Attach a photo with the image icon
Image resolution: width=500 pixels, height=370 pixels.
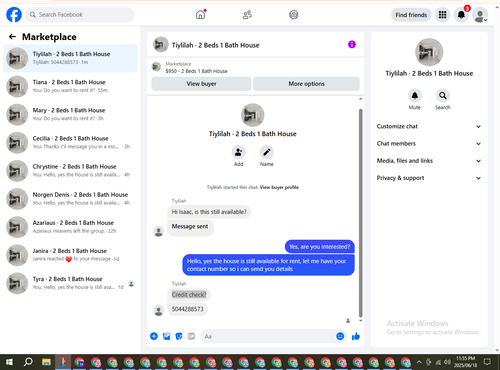[x=166, y=336]
